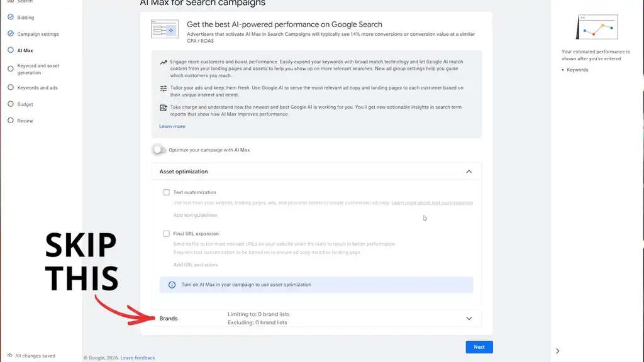The height and width of the screenshot is (362, 644).
Task: Click the cloud All changes saved icon
Action: (x=10, y=356)
